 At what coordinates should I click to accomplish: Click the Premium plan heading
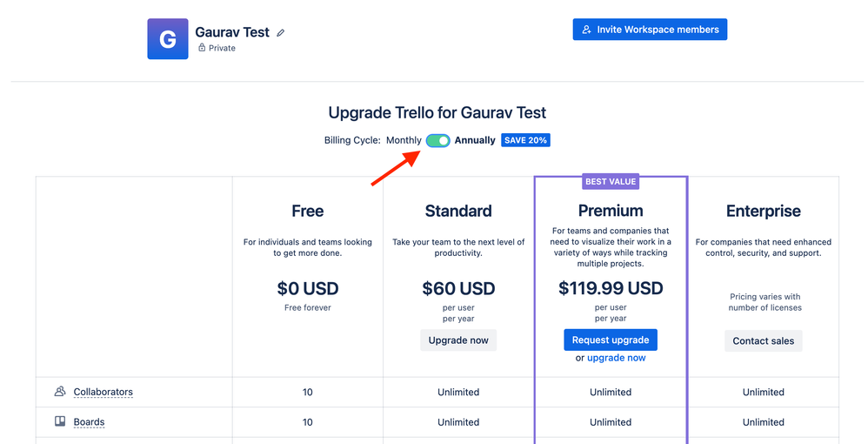point(611,211)
